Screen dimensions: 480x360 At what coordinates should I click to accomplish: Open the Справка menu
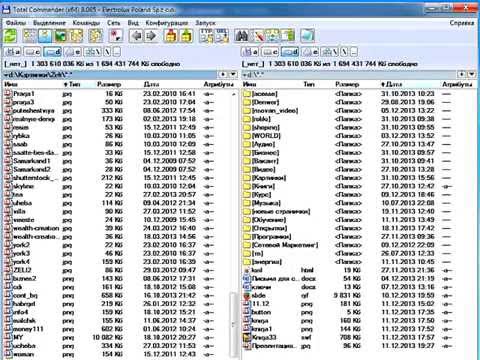(461, 23)
